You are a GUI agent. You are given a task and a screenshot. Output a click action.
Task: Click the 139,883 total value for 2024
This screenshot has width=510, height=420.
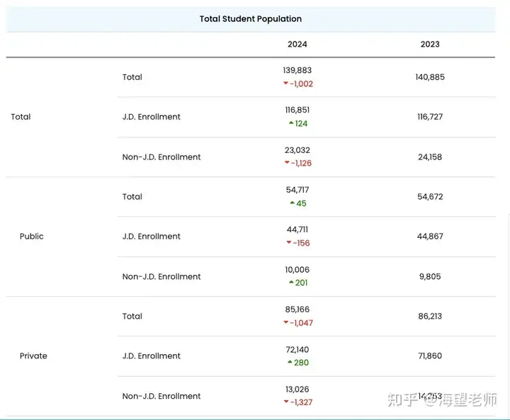tap(297, 70)
